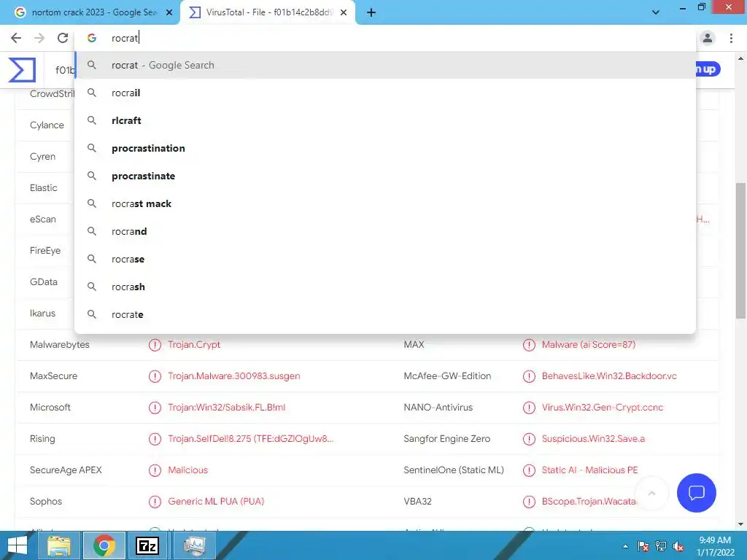Click Microsoft 'Trojan:Win32/Sabsik.FL.B!ml' result
The image size is (747, 560).
[227, 408]
